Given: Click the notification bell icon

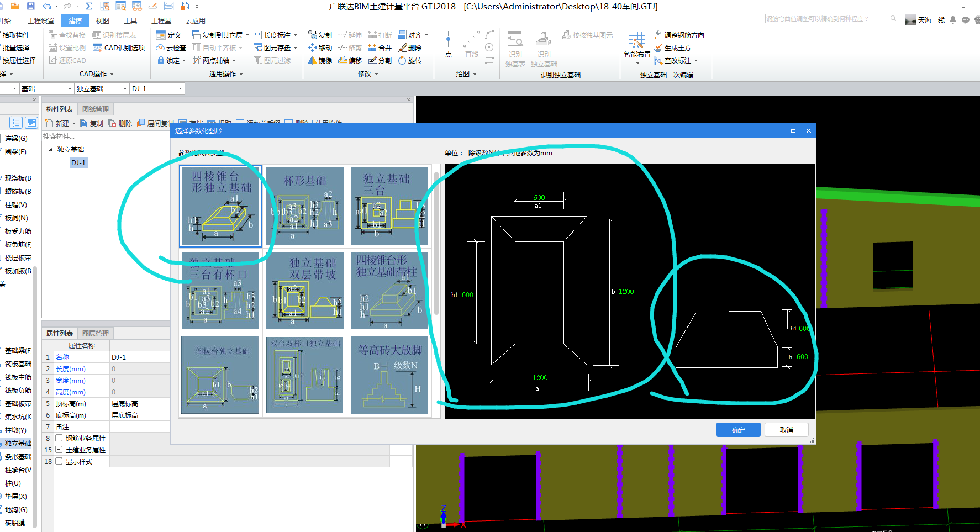Looking at the screenshot, I should pyautogui.click(x=953, y=20).
